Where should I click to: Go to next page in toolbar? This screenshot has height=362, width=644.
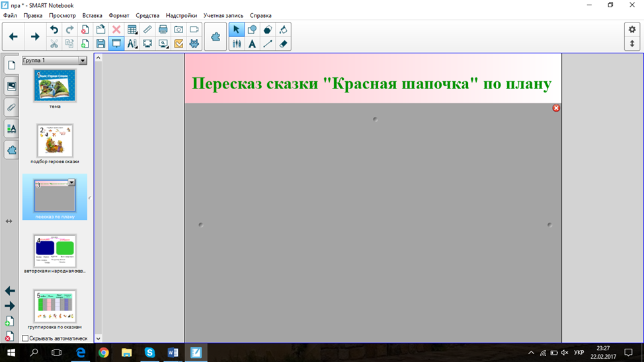(35, 37)
